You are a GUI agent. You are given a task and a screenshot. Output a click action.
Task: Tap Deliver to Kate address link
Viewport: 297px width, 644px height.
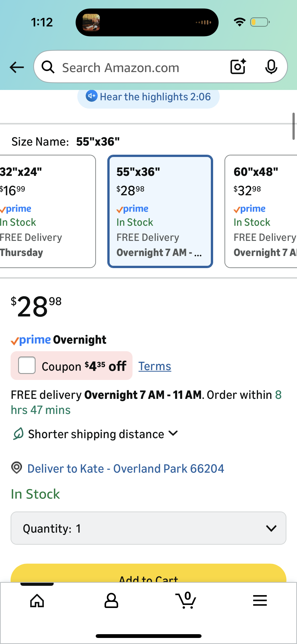click(125, 469)
